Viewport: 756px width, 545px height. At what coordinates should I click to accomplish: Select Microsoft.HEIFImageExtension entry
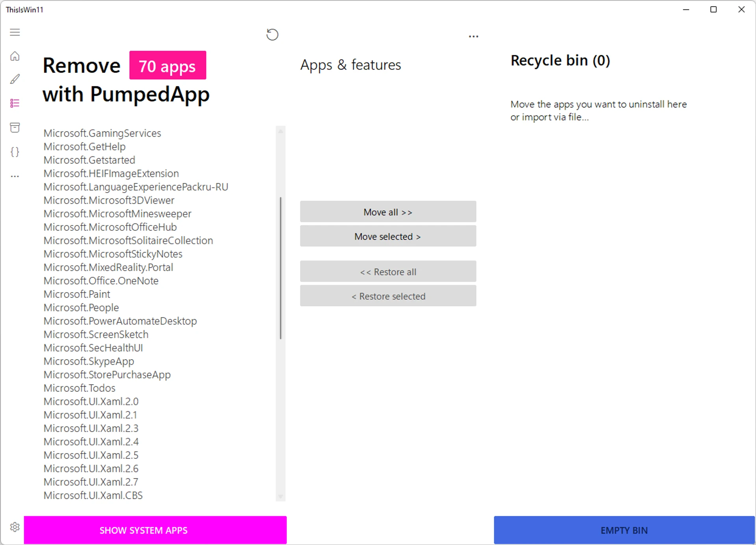click(x=111, y=173)
